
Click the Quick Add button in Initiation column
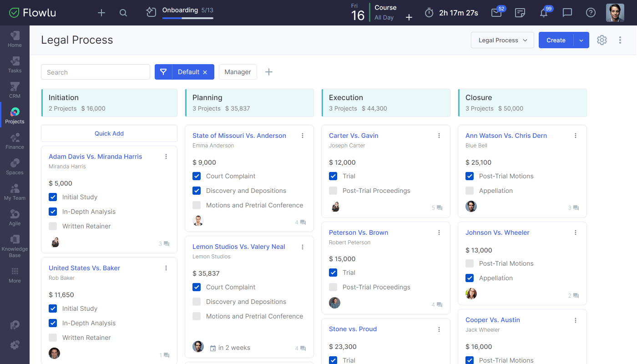tap(109, 133)
